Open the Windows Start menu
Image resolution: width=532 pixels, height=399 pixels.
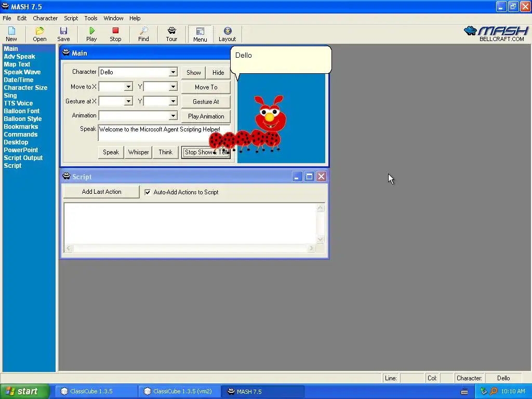pos(24,391)
